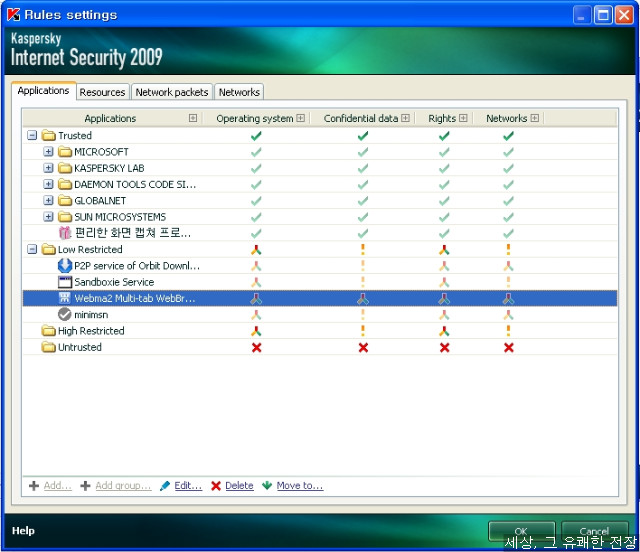Viewport: 640px width, 552px height.
Task: Open the Network packets tab
Action: click(172, 92)
